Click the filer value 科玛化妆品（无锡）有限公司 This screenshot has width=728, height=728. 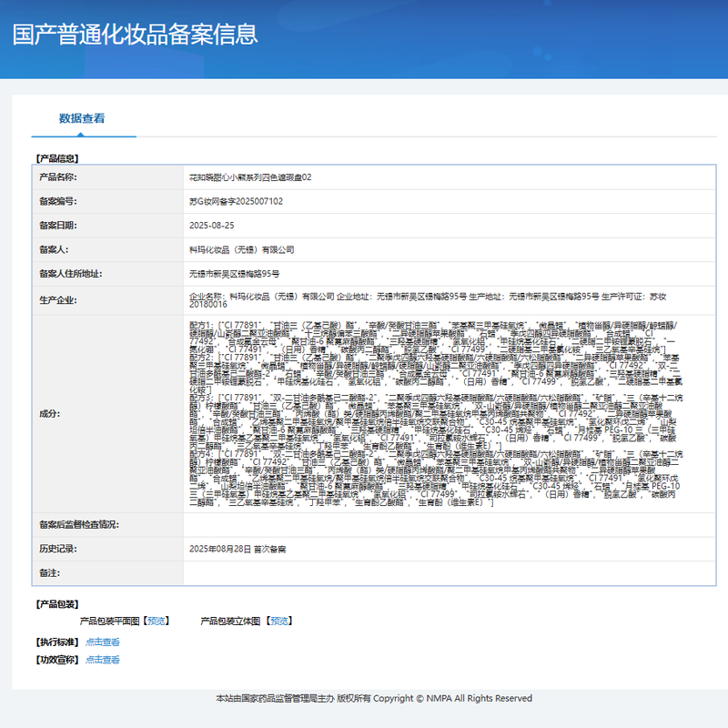click(241, 249)
